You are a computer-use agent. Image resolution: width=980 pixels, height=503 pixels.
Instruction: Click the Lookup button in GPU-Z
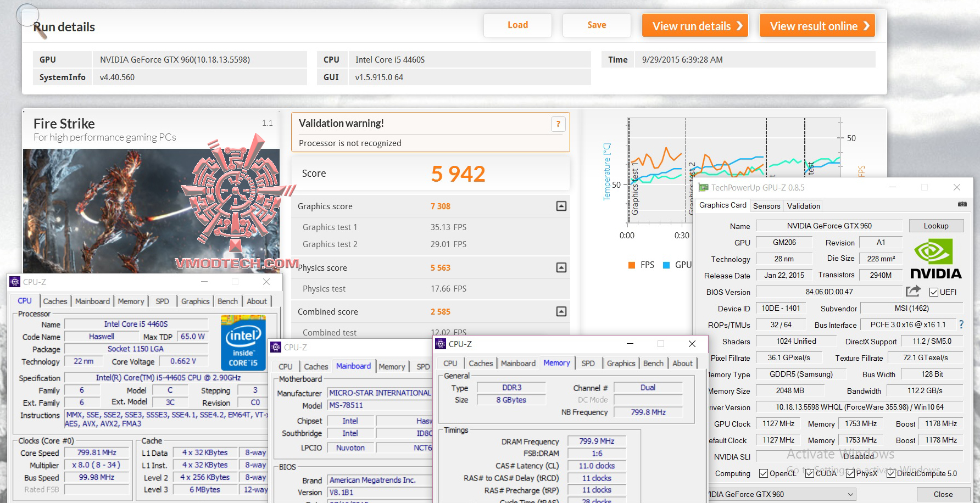click(x=936, y=226)
